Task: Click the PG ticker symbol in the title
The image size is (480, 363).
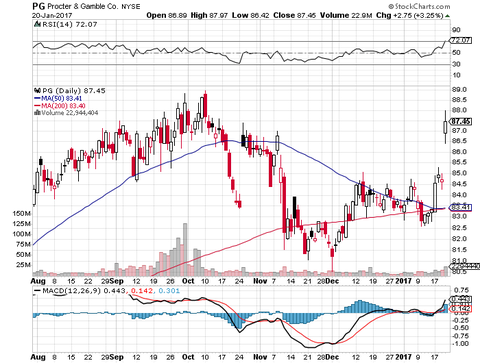Action: (x=39, y=6)
